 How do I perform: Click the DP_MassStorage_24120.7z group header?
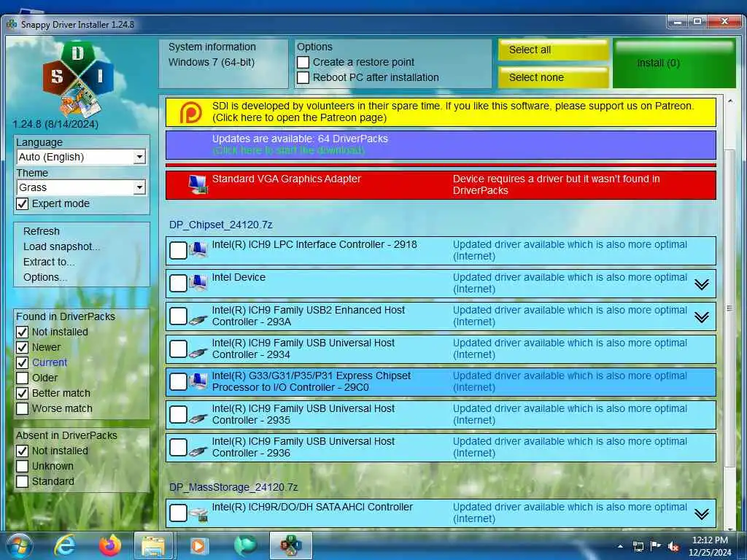point(233,487)
